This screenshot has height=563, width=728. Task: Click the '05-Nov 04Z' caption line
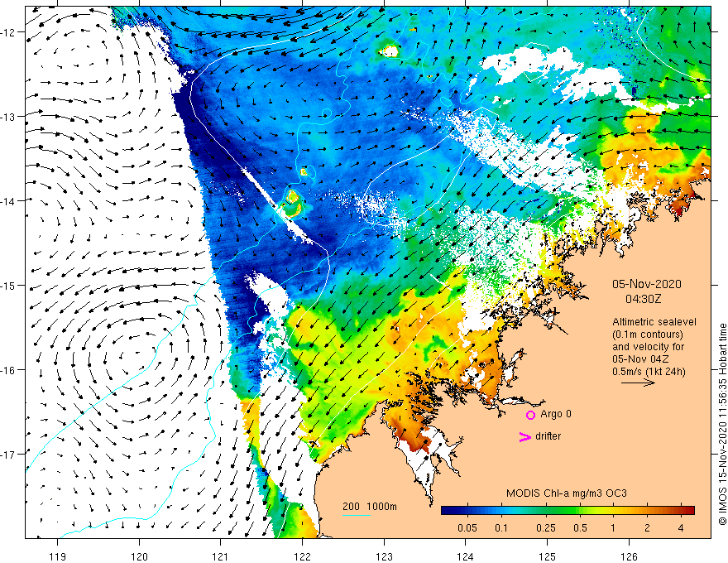(x=640, y=358)
